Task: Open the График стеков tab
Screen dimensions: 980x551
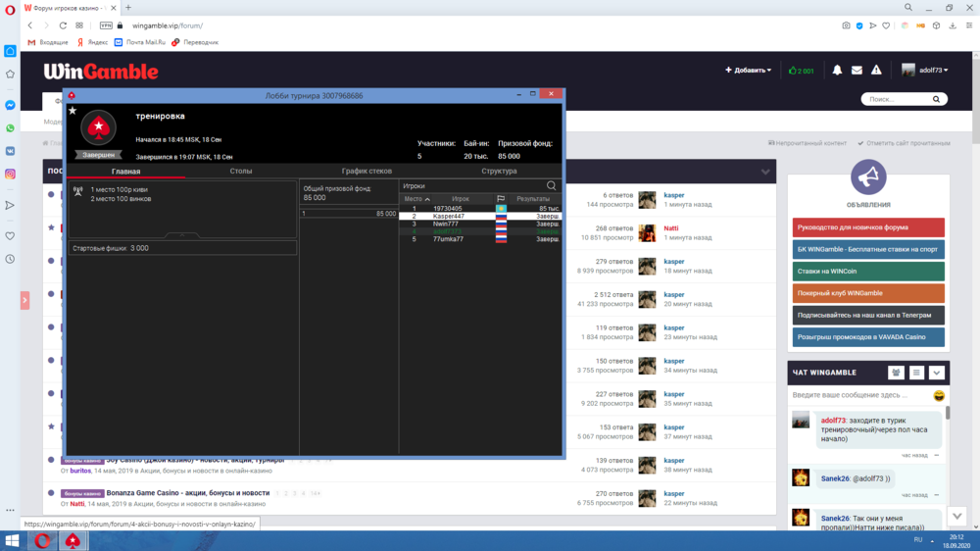Action: (x=367, y=171)
